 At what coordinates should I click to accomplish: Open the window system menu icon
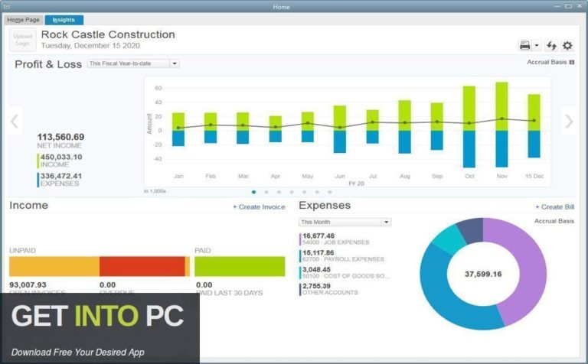point(6,6)
